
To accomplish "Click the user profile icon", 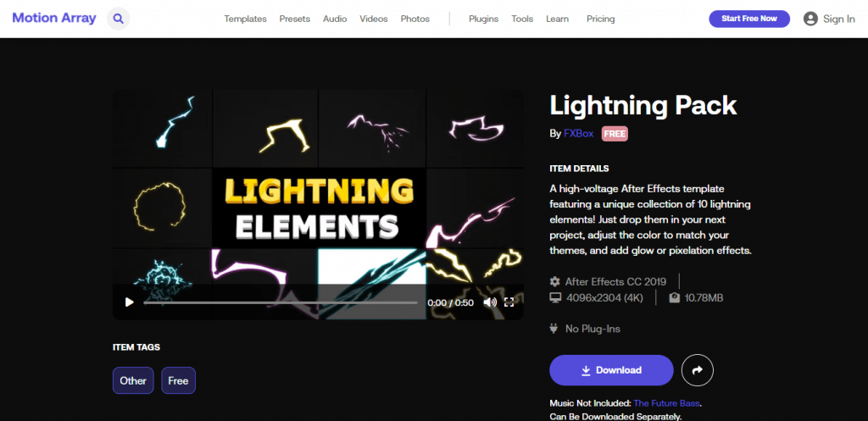I will pos(810,19).
